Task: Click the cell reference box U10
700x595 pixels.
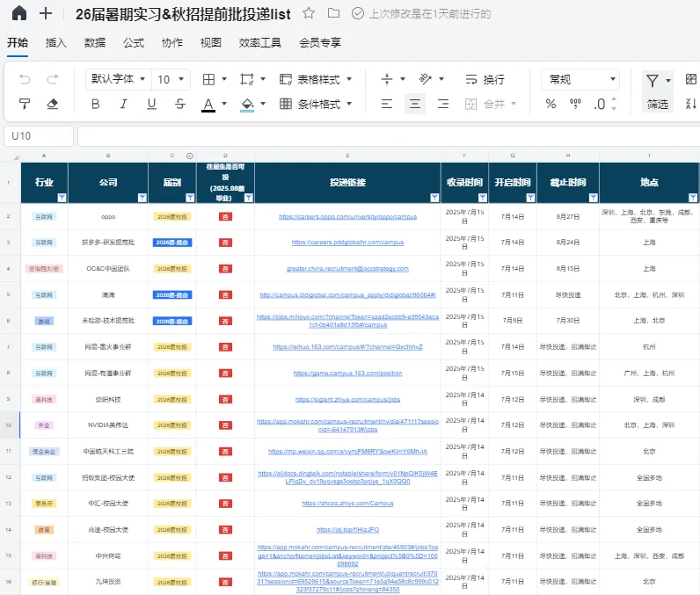Action: click(x=39, y=136)
